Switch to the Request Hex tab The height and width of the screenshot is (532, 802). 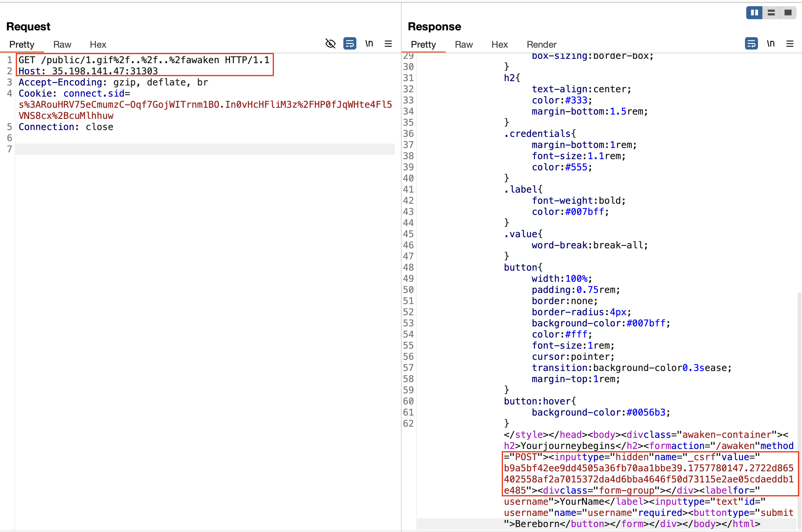(98, 45)
